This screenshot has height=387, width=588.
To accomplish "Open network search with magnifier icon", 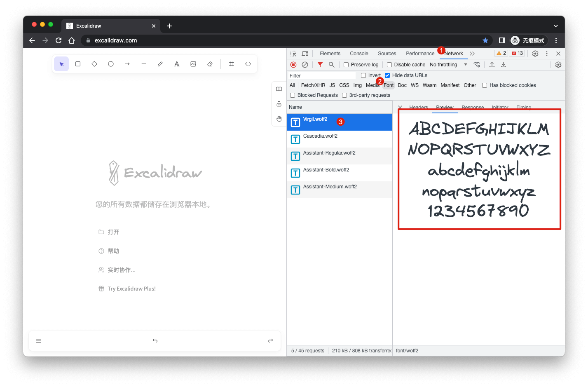I will [x=331, y=65].
